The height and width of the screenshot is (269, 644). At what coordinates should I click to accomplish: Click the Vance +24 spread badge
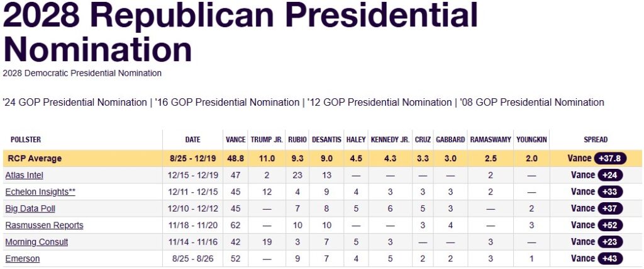pyautogui.click(x=609, y=175)
